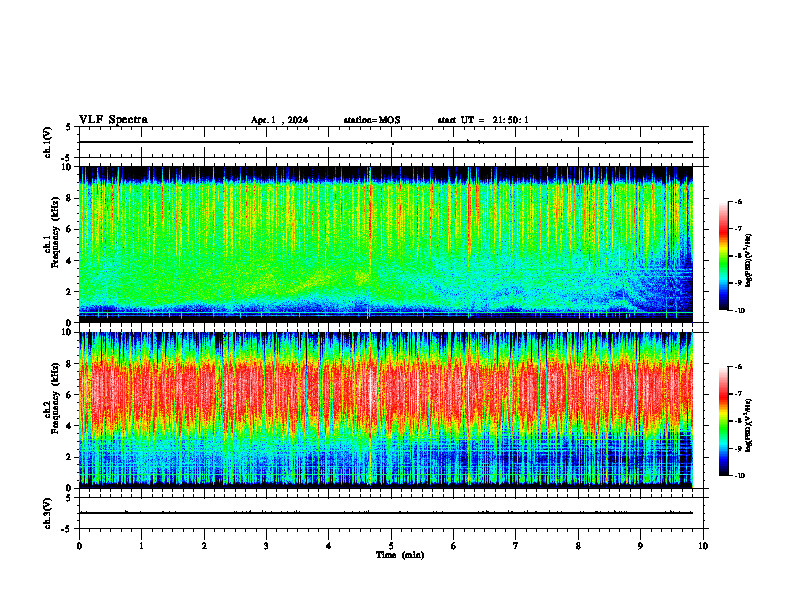Click the ch.3 voltage waveform trace
The width and height of the screenshot is (792, 612).
pos(386,513)
